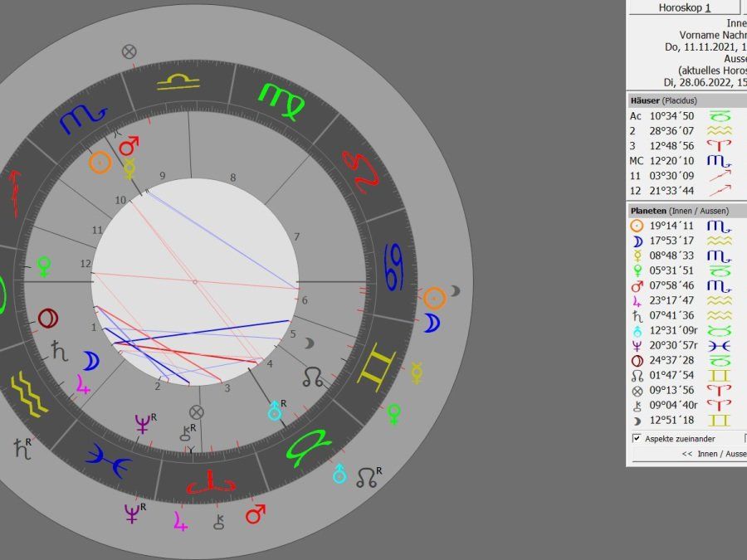Select the outer orange Sun glyph beside Cancer
Screen dimensions: 747x560
point(434,299)
